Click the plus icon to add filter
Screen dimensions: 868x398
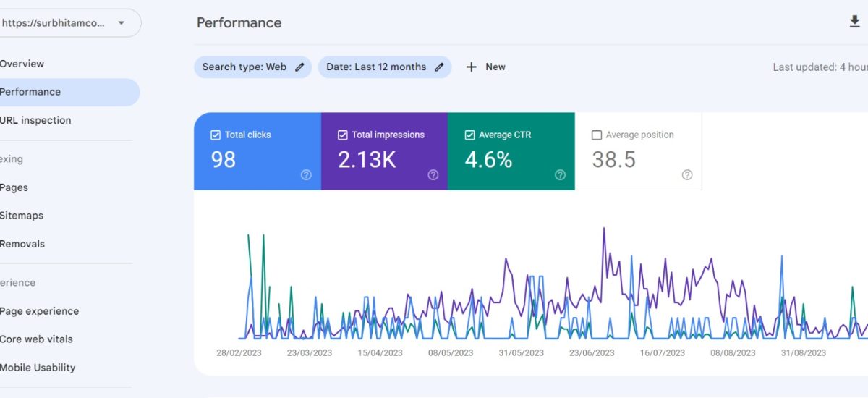point(472,67)
